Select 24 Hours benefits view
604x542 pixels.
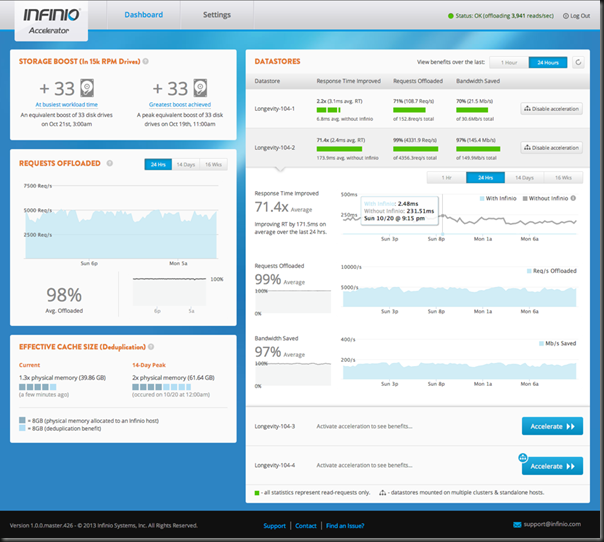[548, 62]
